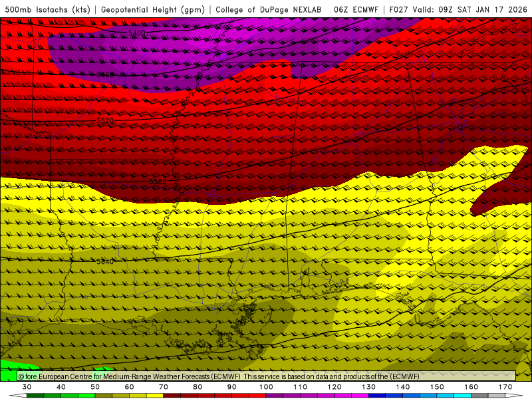The width and height of the screenshot is (532, 399).
Task: Click the 160 value on the color scale
Action: 471,387
